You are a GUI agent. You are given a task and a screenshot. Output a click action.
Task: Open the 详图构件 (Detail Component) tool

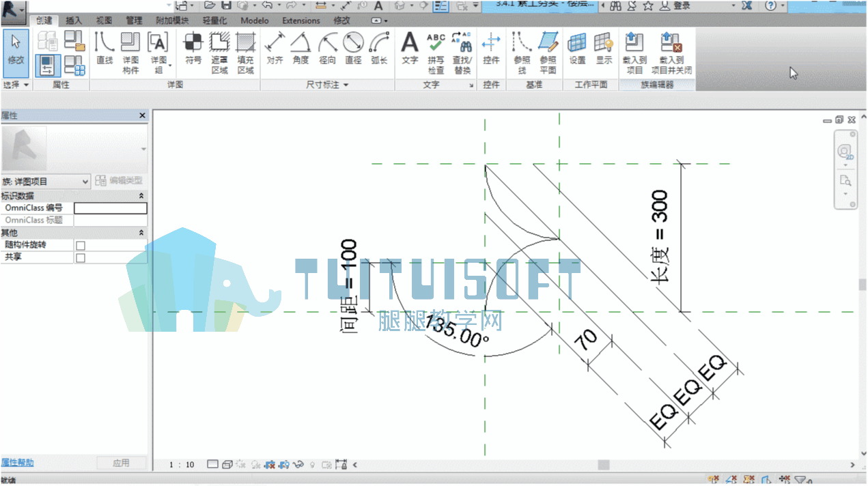130,53
